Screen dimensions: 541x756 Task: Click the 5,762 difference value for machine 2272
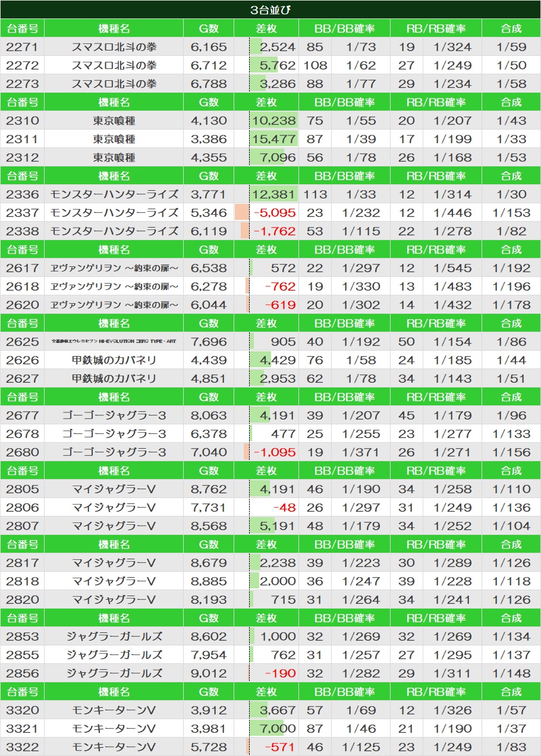(278, 65)
